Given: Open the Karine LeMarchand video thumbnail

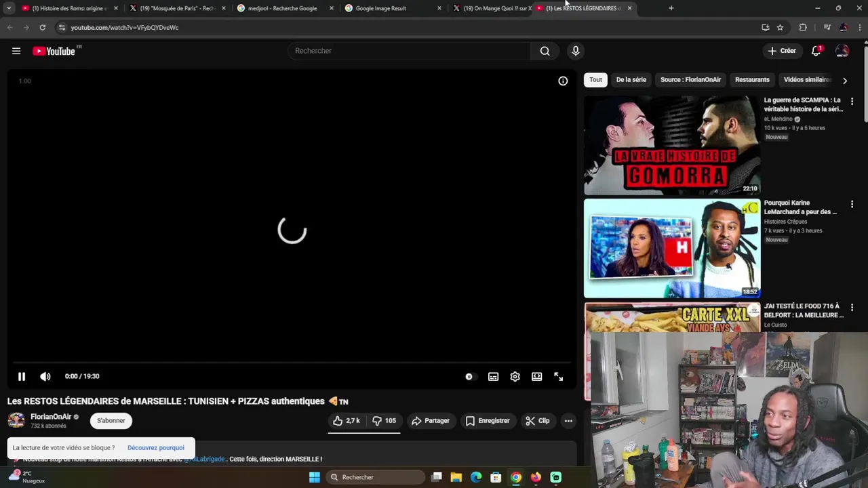Looking at the screenshot, I should coord(672,248).
